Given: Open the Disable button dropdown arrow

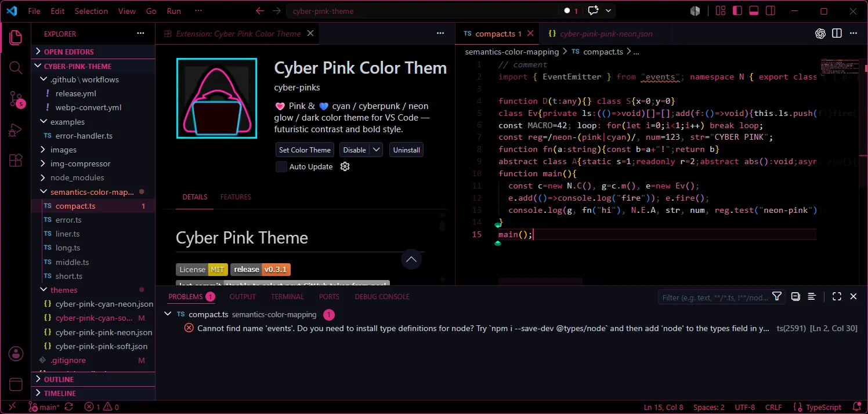Looking at the screenshot, I should pyautogui.click(x=377, y=150).
